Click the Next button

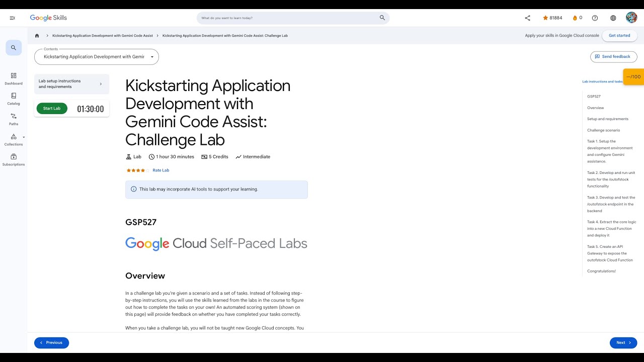(x=623, y=343)
